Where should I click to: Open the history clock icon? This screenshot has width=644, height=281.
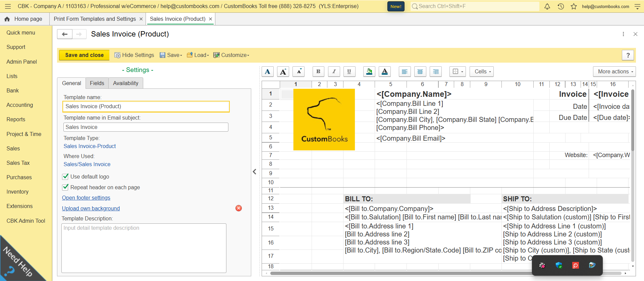pyautogui.click(x=560, y=6)
